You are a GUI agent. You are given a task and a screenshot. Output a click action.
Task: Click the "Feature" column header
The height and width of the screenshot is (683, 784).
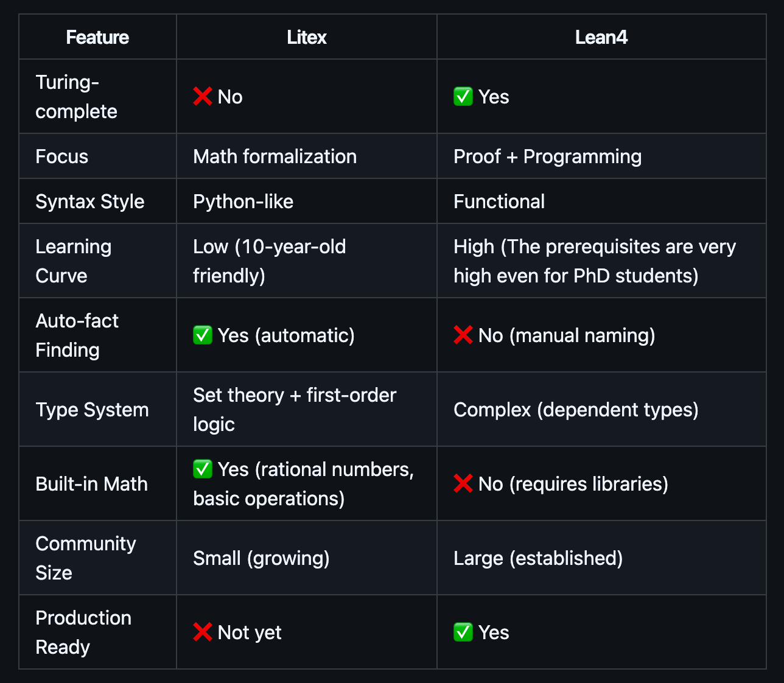tap(97, 37)
